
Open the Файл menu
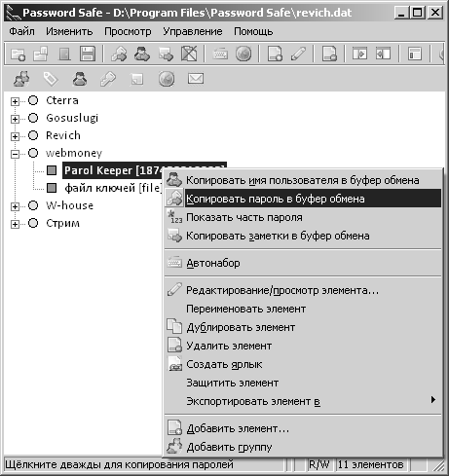click(21, 31)
